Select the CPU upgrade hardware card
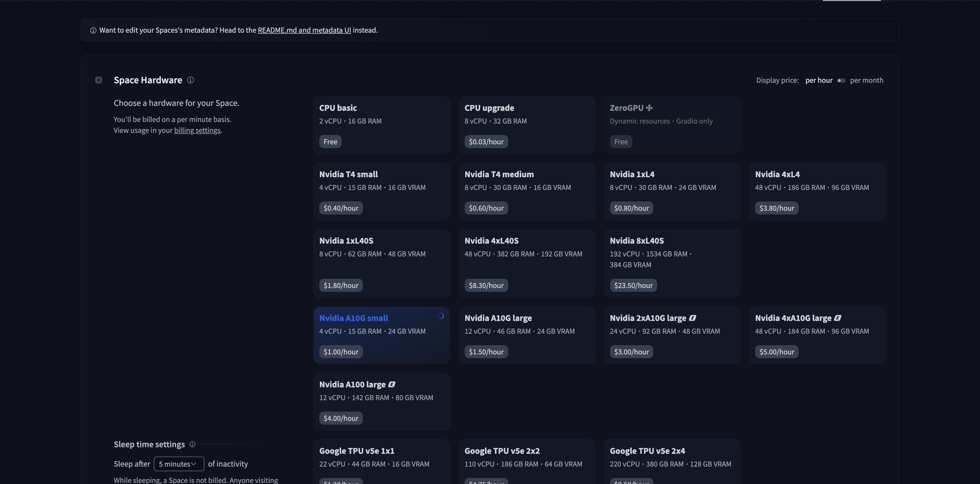The width and height of the screenshot is (980, 484). pyautogui.click(x=526, y=125)
